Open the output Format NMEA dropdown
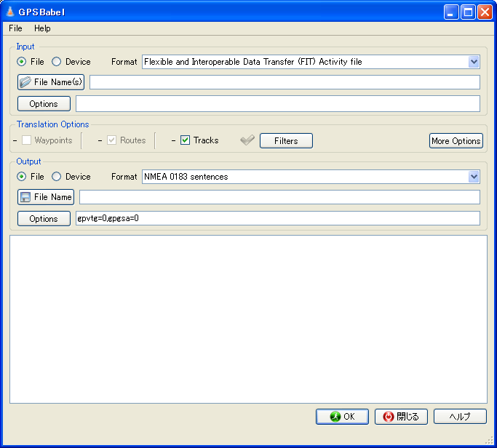This screenshot has width=497, height=448. [474, 177]
